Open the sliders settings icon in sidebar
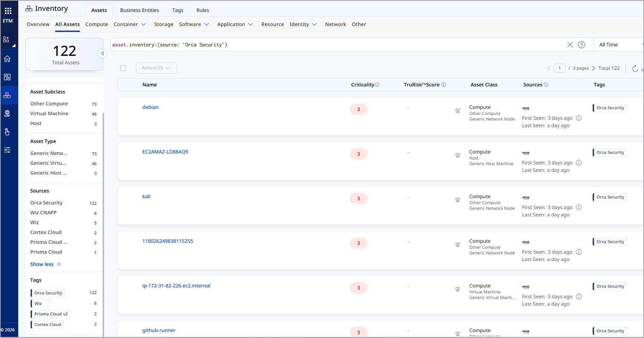Image resolution: width=644 pixels, height=338 pixels. [7, 150]
